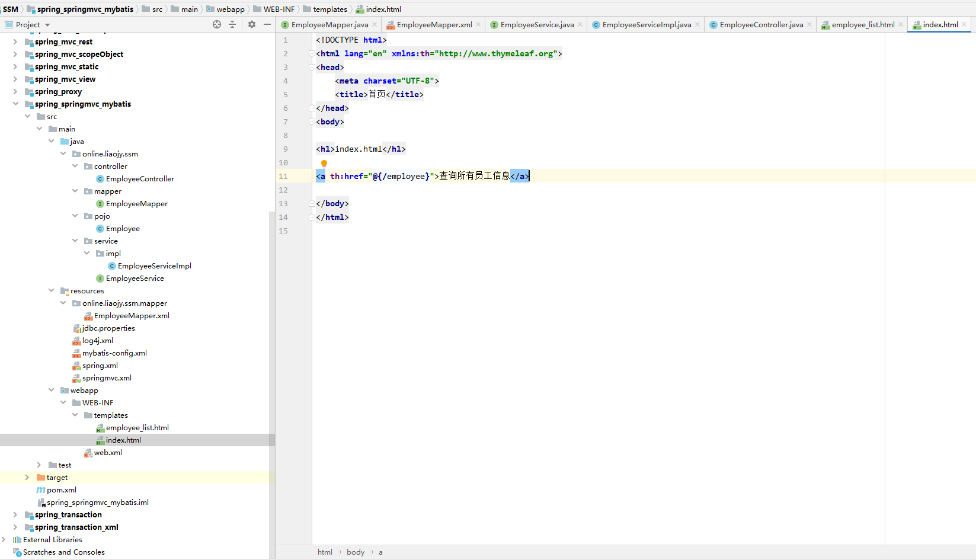The width and height of the screenshot is (976, 560).
Task: Collapse the WEB-INF folder
Action: (x=63, y=402)
